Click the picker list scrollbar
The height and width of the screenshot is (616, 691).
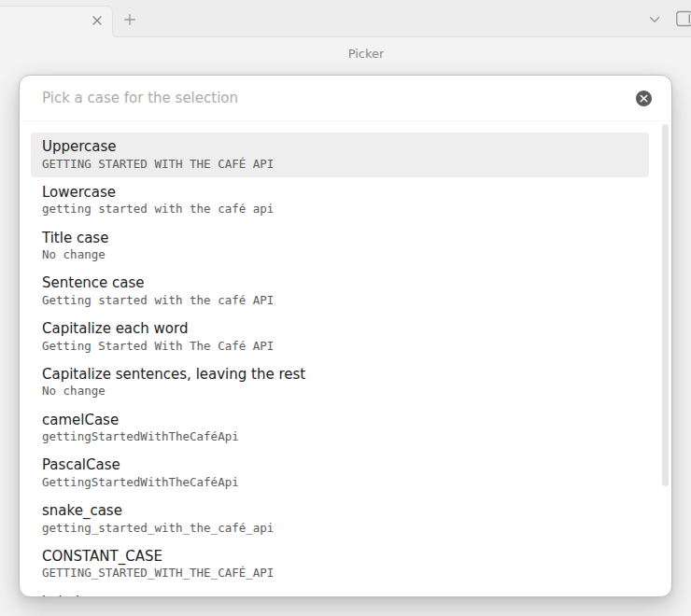666,305
